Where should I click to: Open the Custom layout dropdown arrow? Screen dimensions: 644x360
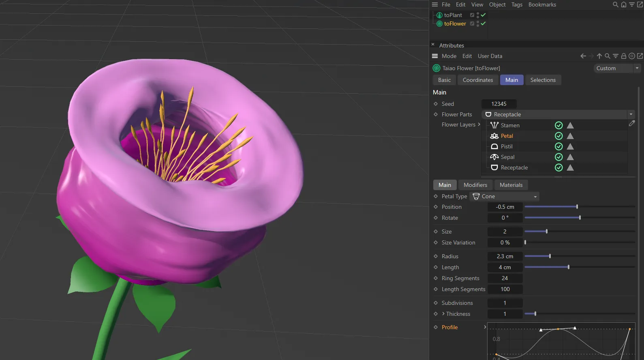click(637, 68)
